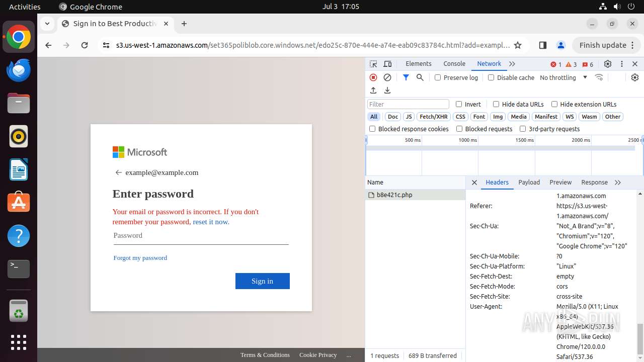
Task: Go back to previous page
Action: (x=48, y=45)
